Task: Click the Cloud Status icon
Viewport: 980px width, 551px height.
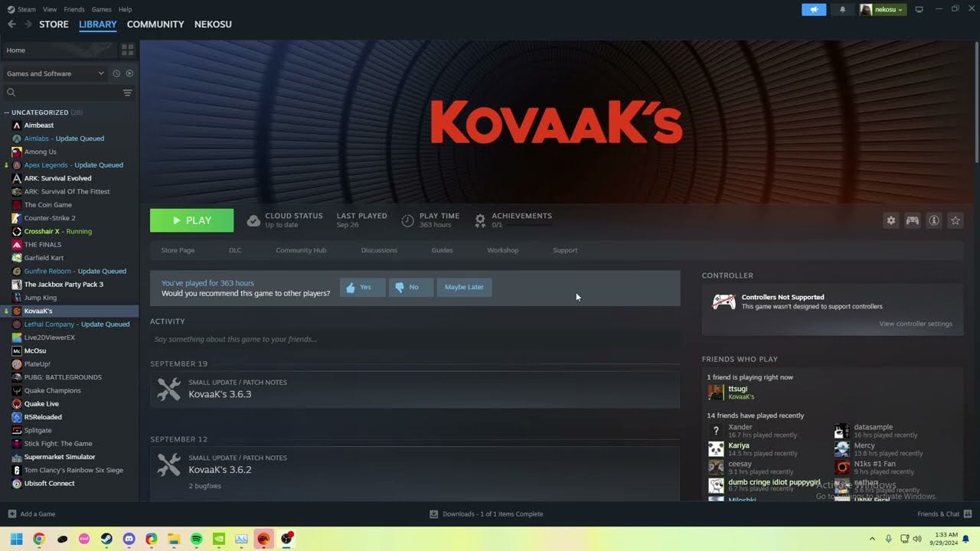Action: pos(253,220)
